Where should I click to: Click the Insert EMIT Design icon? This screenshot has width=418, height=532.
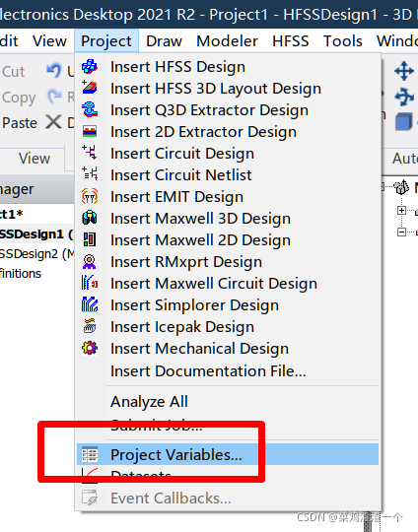pyautogui.click(x=90, y=196)
